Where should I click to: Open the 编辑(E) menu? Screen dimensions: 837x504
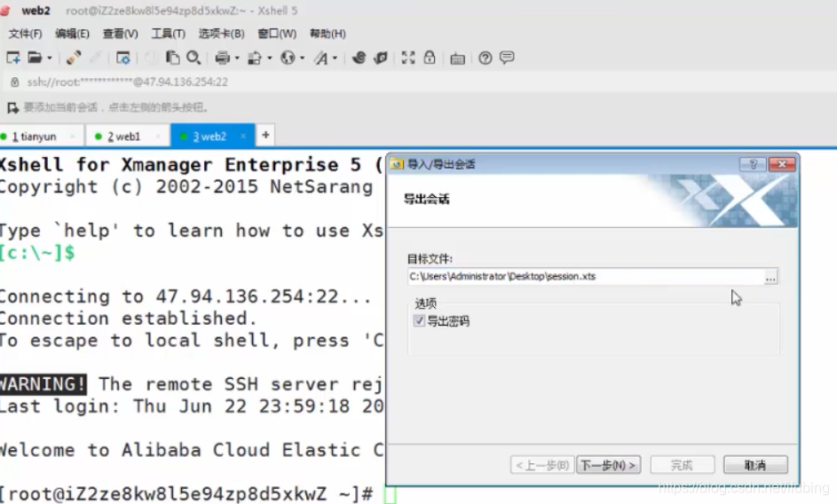tap(72, 34)
